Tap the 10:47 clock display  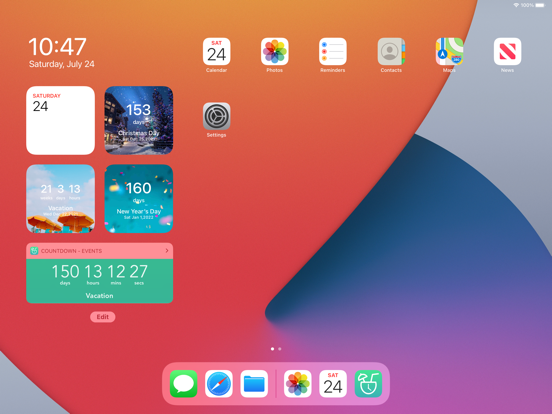(57, 46)
